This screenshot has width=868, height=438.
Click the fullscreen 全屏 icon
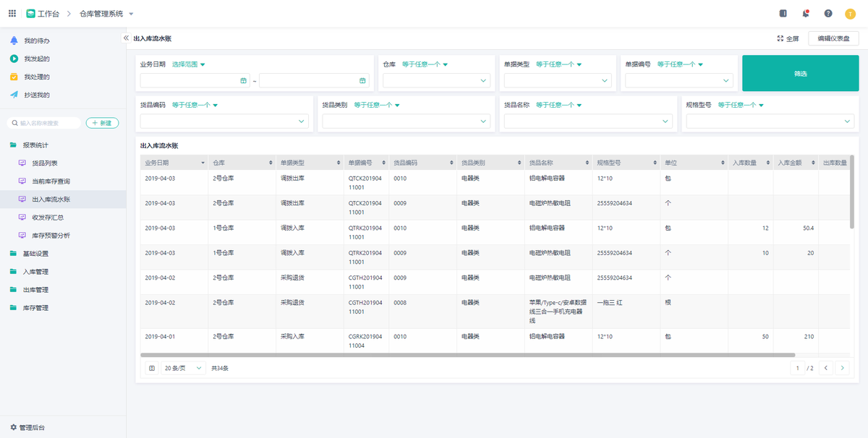780,39
